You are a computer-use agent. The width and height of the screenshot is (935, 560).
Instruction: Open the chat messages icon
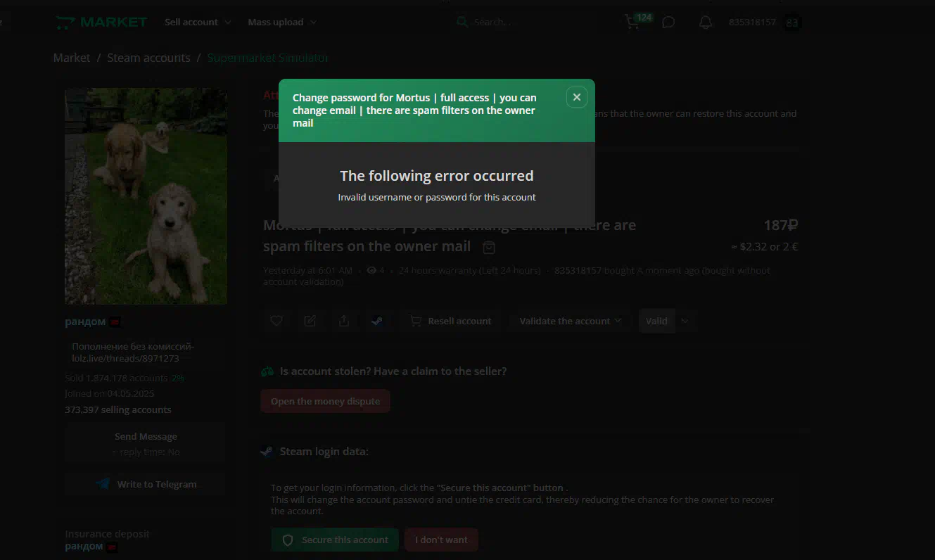tap(668, 23)
